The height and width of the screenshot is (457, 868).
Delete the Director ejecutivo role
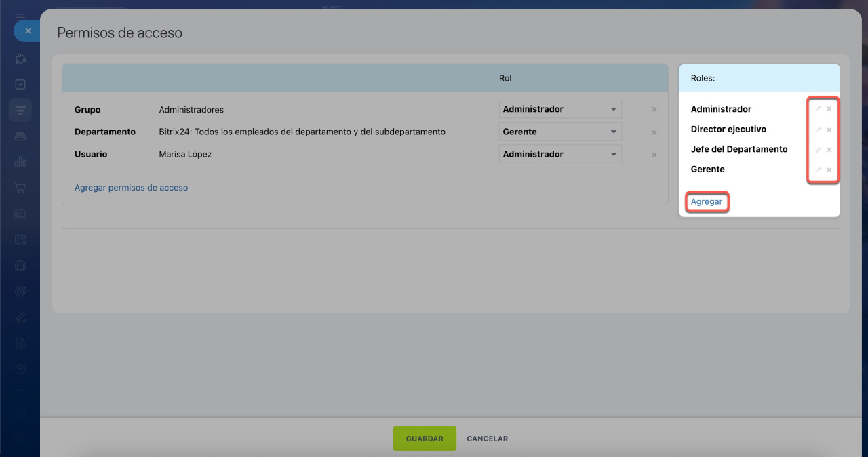829,130
